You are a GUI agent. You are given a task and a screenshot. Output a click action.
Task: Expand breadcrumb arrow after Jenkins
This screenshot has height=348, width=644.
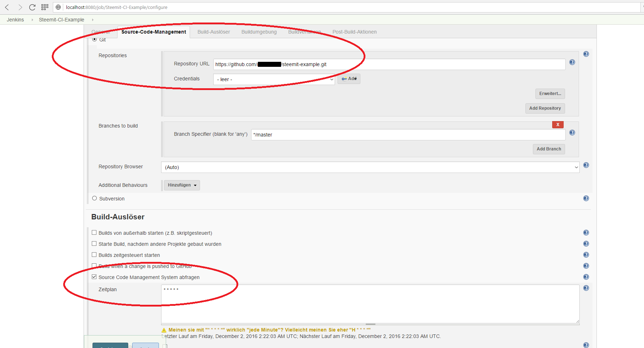point(32,20)
